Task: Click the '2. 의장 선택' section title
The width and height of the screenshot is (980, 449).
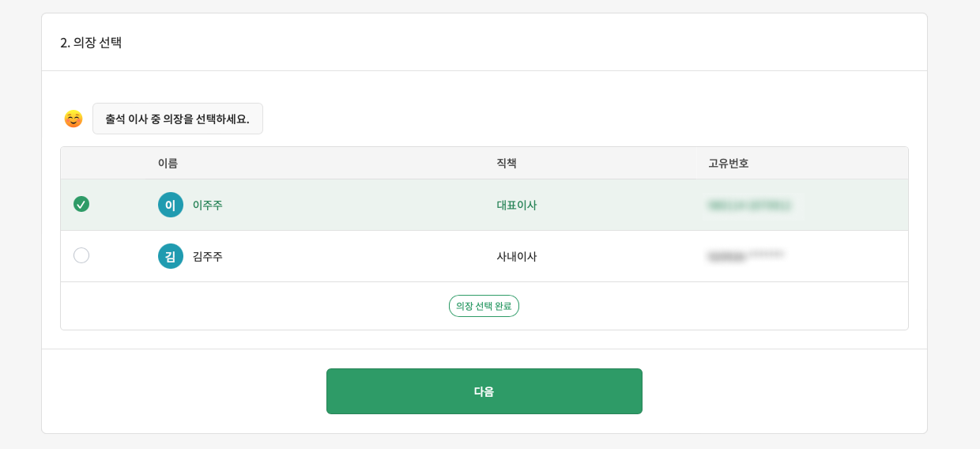Action: 91,43
